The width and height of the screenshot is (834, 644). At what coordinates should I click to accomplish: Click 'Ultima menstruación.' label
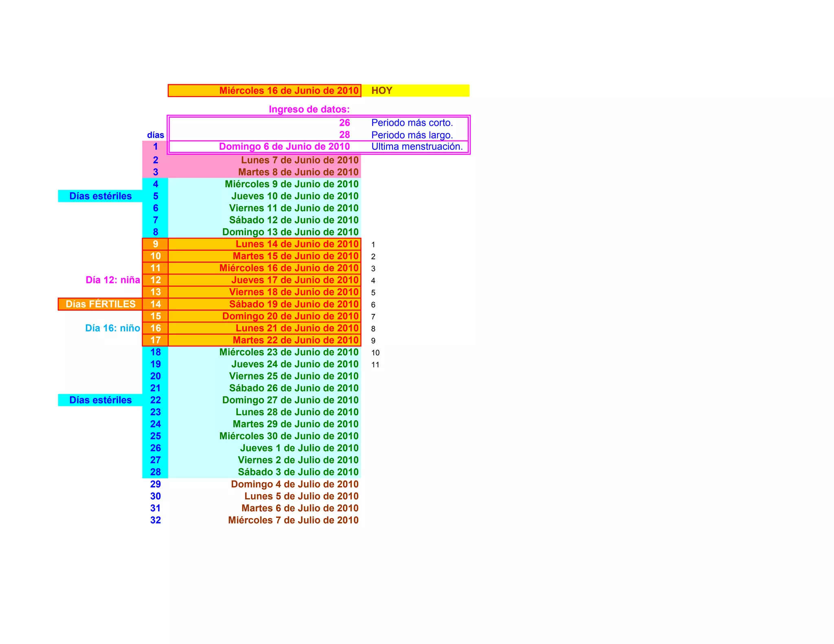pos(417,147)
